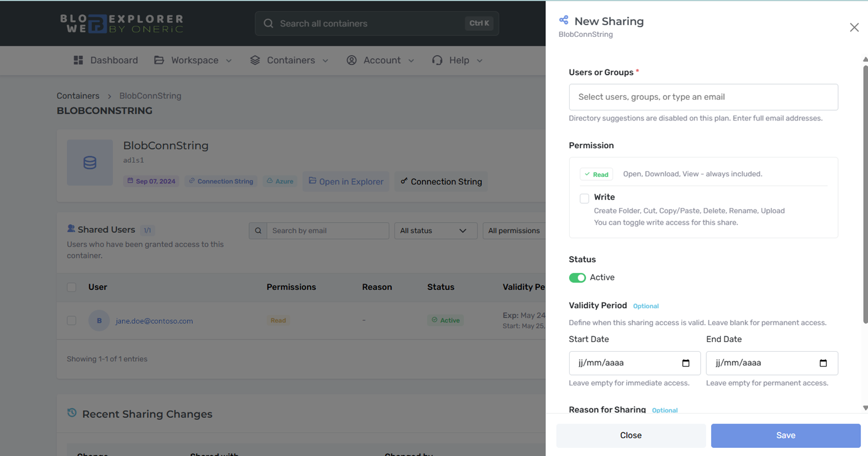Image resolution: width=868 pixels, height=456 pixels.
Task: Expand the Workspace menu chevron
Action: (229, 61)
